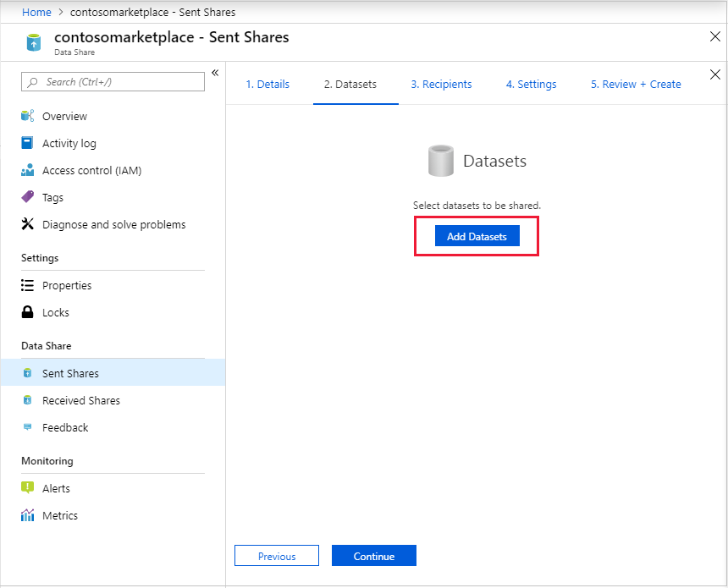Open the Locks settings
Screen dimensions: 728x588
pos(52,312)
